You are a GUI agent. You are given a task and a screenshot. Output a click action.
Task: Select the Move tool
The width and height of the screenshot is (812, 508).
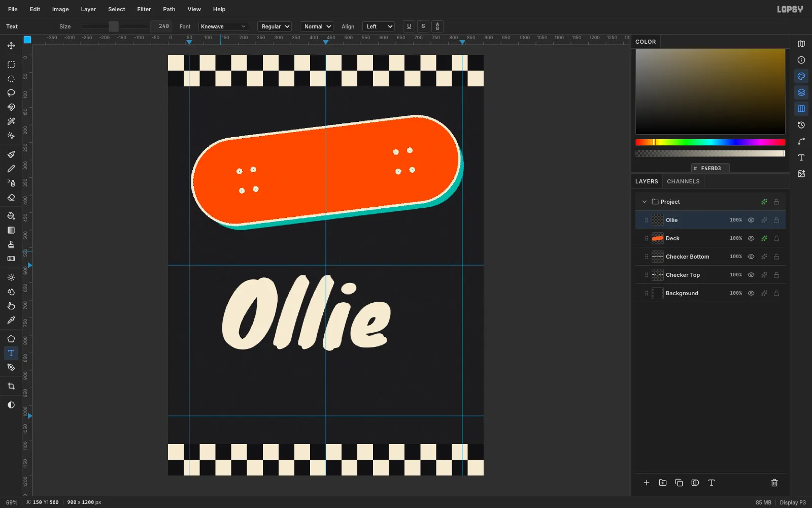11,46
